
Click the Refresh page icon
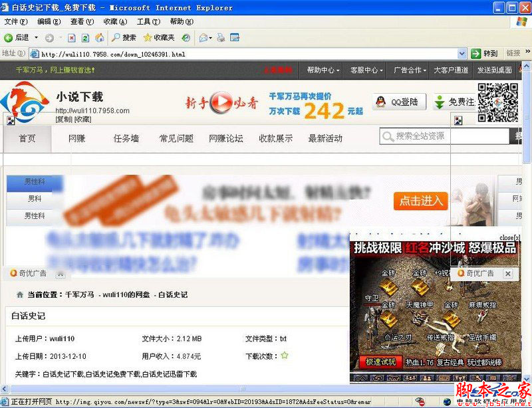(x=84, y=37)
